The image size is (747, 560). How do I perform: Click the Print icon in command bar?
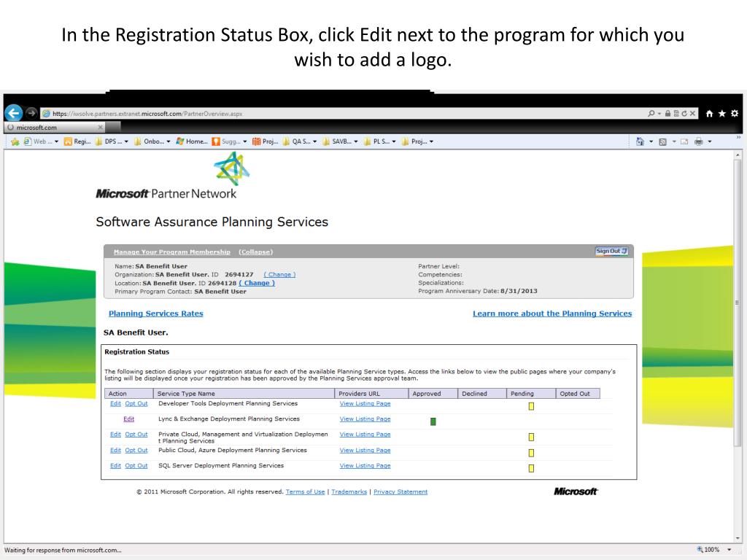698,141
